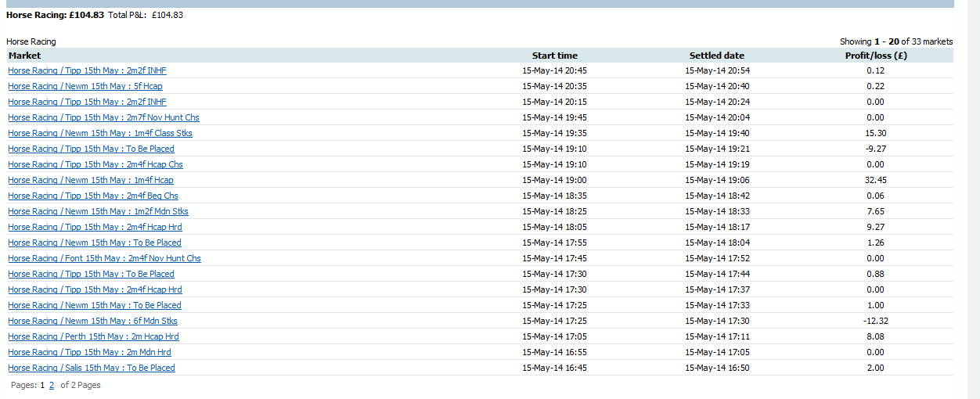Select the -12.32 loss value

[x=876, y=321]
